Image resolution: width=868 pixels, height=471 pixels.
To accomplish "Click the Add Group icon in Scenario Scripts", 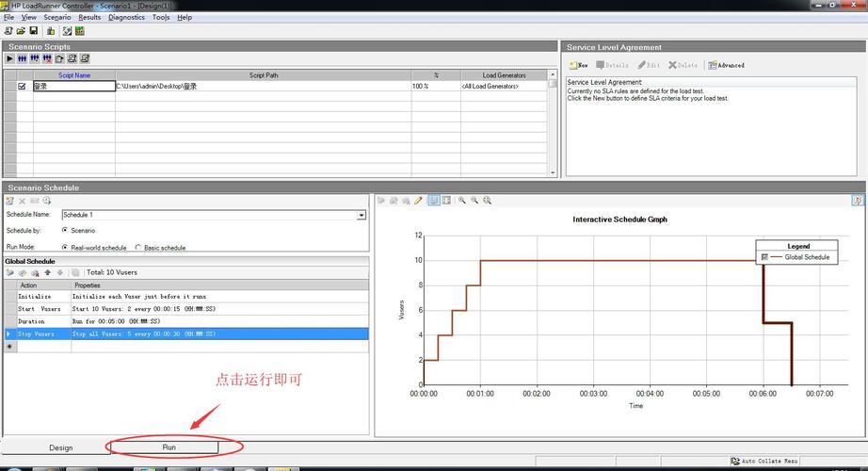I will click(35, 58).
